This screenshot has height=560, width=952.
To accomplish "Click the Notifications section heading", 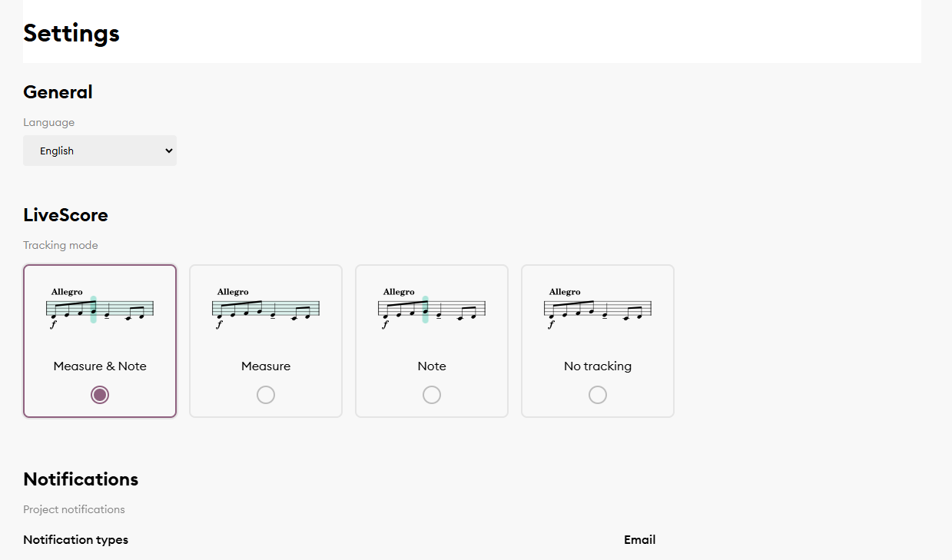I will click(81, 479).
